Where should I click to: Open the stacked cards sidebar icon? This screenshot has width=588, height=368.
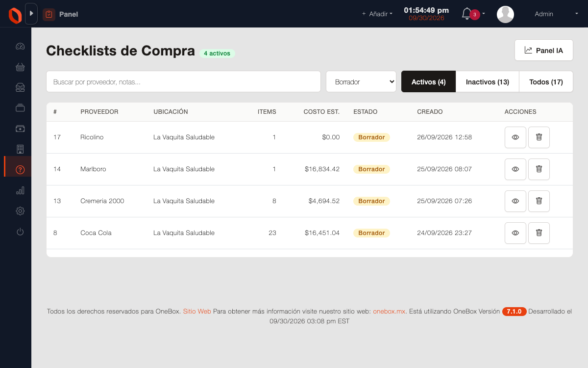click(20, 108)
